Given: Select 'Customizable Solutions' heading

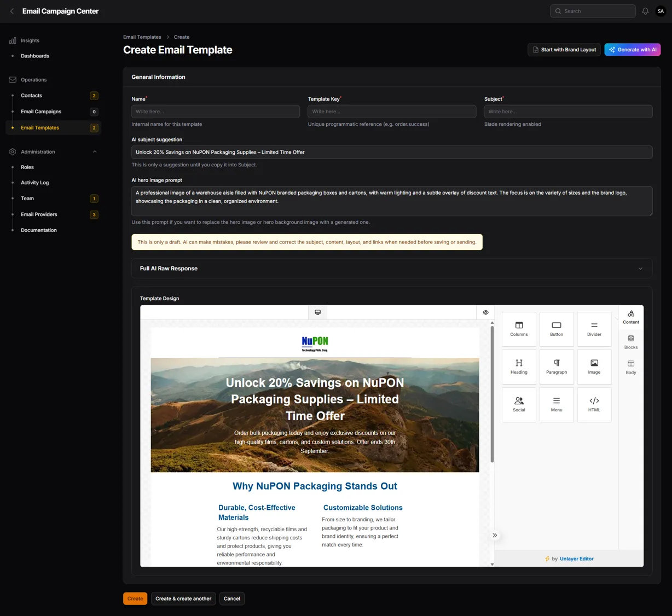Looking at the screenshot, I should (363, 508).
